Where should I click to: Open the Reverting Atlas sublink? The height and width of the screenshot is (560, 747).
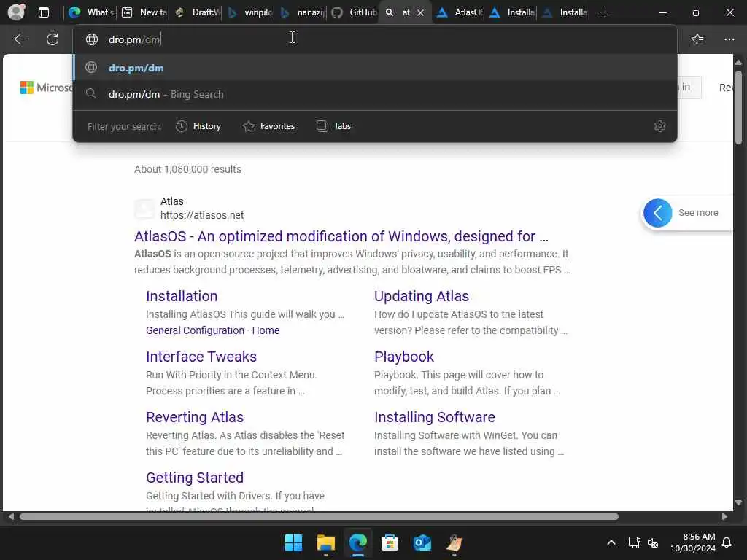pyautogui.click(x=194, y=417)
